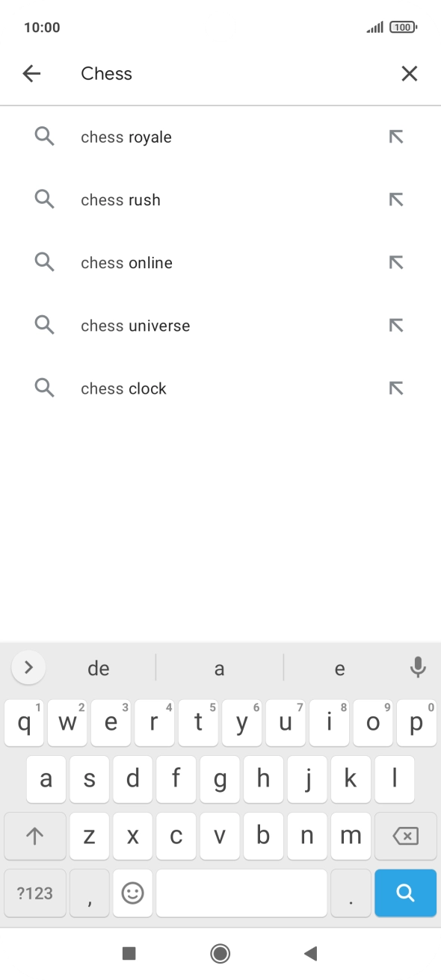Insert chess online into the search field
This screenshot has width=441, height=980.
(397, 262)
